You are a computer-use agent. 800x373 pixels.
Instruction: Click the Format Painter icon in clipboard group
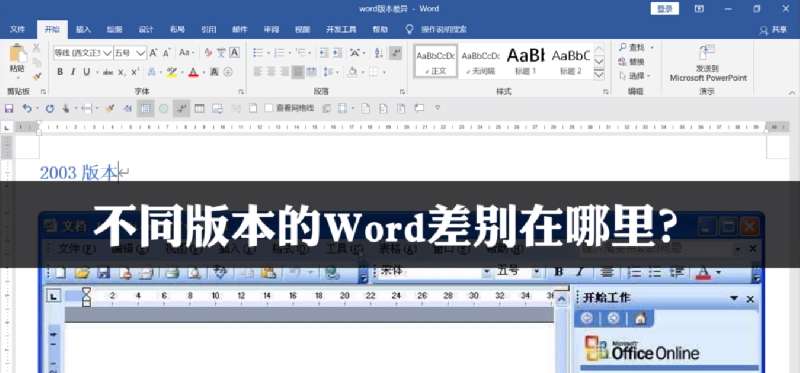click(37, 76)
